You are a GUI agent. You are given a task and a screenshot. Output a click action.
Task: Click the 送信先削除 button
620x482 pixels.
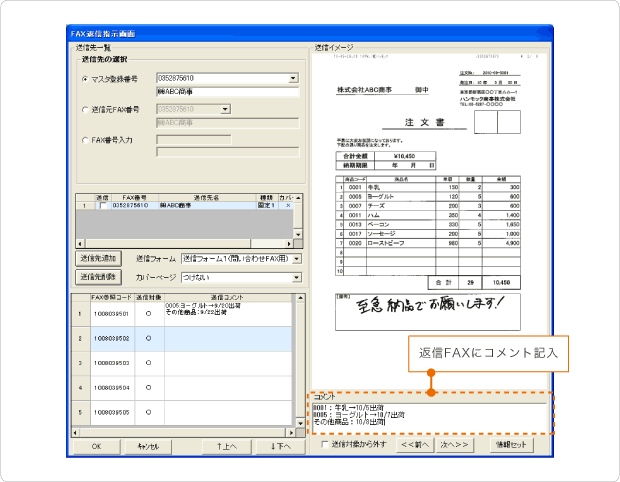pos(98,277)
